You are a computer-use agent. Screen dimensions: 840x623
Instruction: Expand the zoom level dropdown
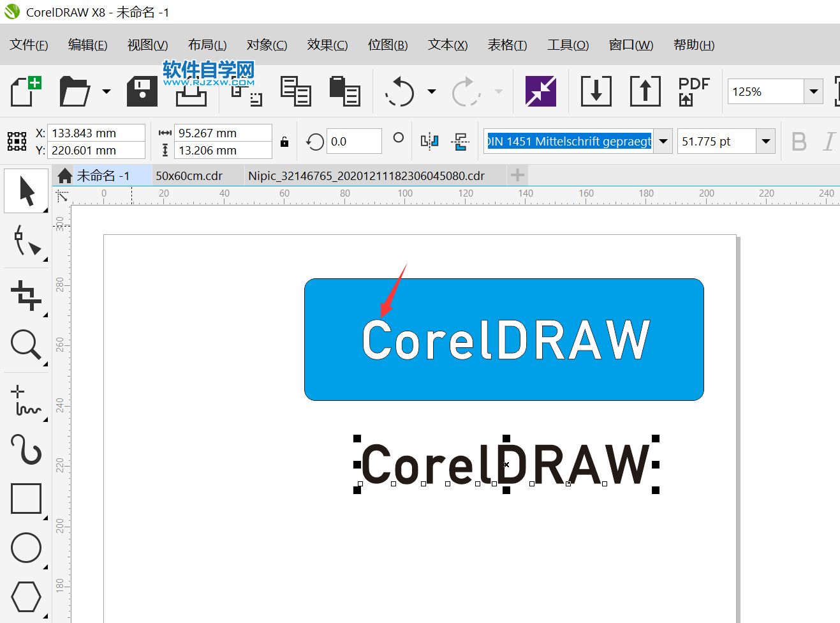click(x=813, y=92)
